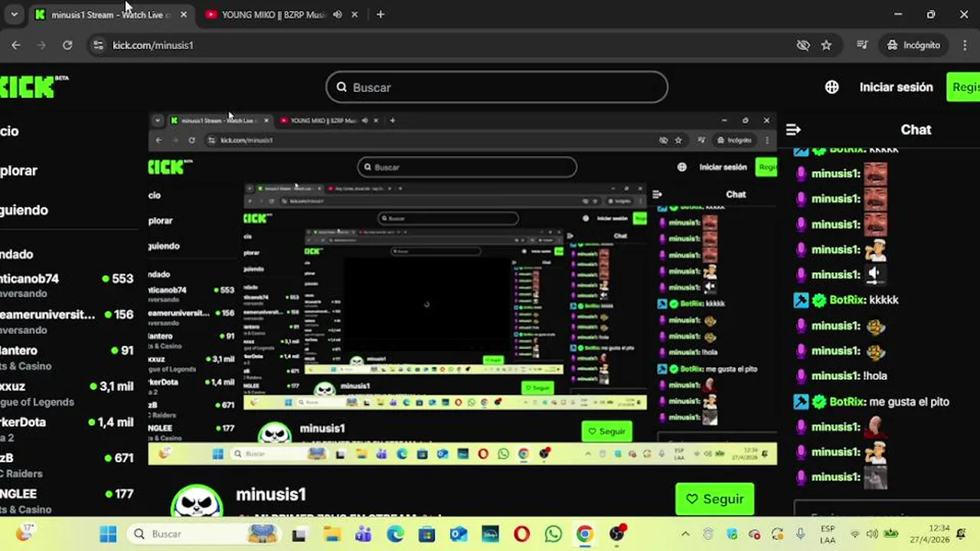
Task: Open the ESP LAA keyboard language selector
Action: pyautogui.click(x=828, y=534)
